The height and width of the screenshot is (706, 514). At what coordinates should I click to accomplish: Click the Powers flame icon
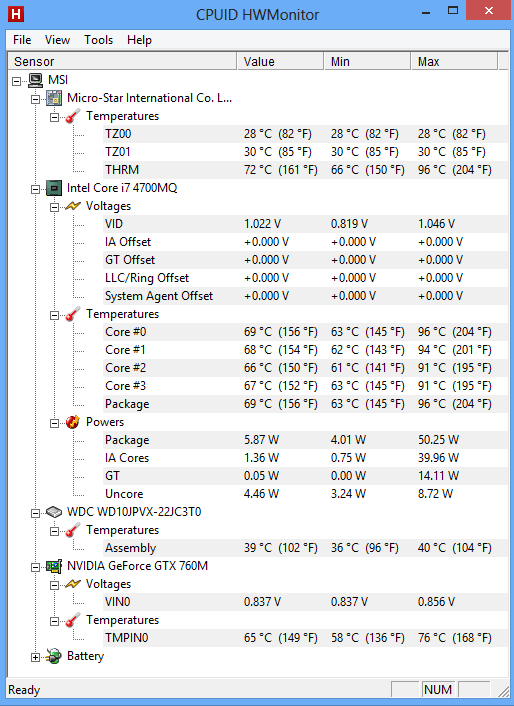point(72,422)
